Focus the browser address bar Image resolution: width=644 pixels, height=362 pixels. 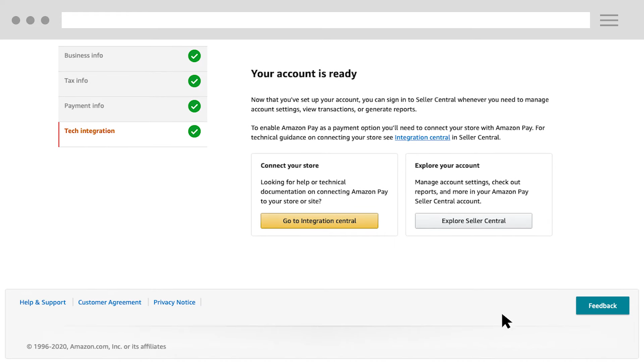click(326, 20)
